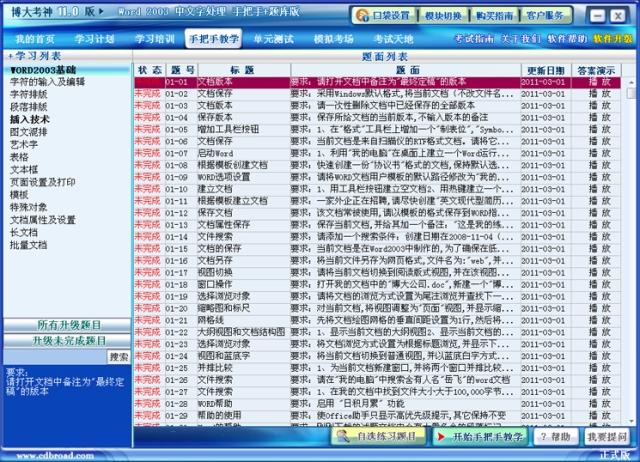Click the 搜索 search button

(118, 356)
